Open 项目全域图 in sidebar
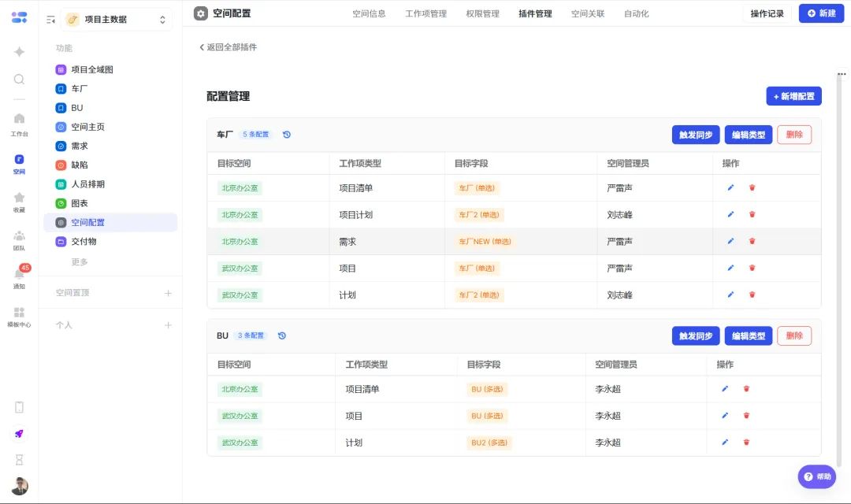The width and height of the screenshot is (851, 504). tap(111, 69)
